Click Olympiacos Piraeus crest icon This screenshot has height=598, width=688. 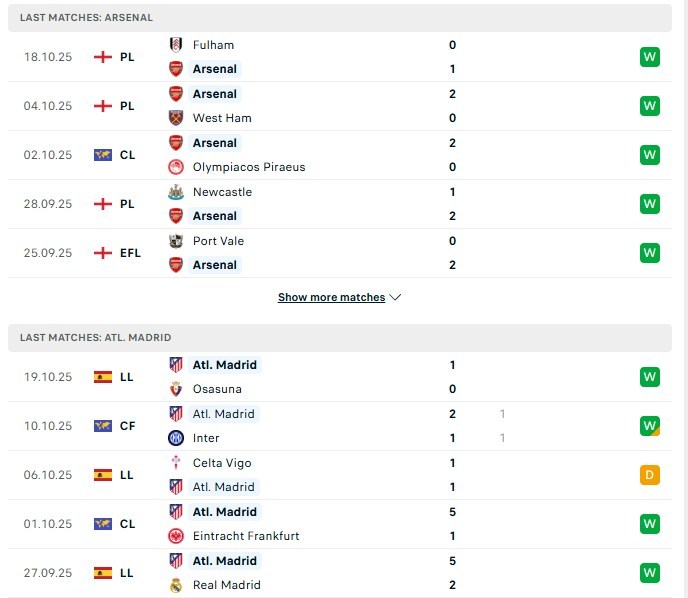[176, 167]
